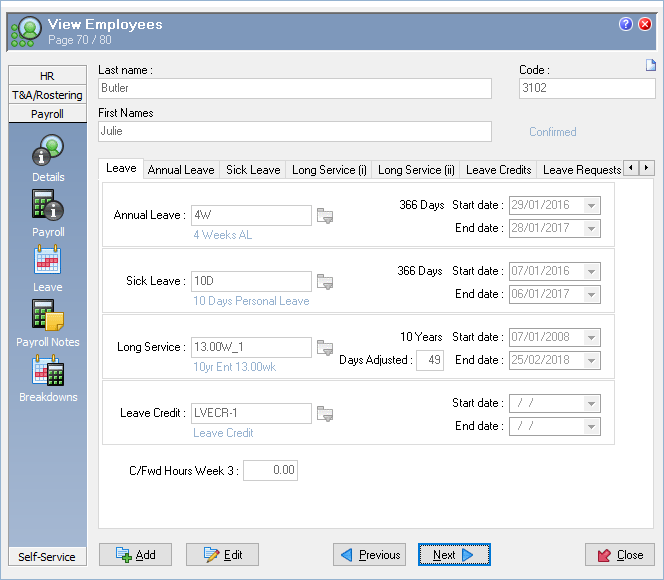664x580 pixels.
Task: Click the Long Service field showing 13.00W_1
Action: coord(251,348)
